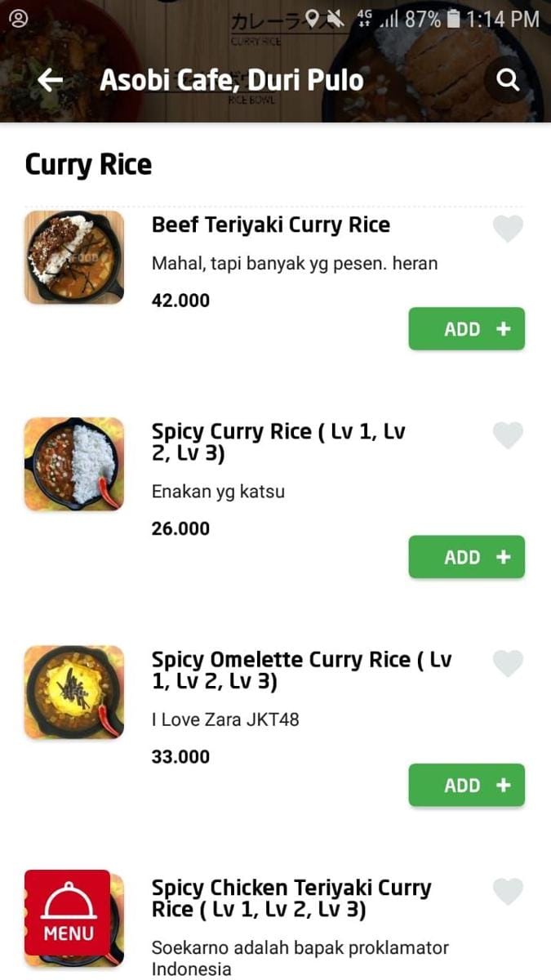The image size is (551, 980).
Task: Add Spicy Omelette Curry Rice to cart
Action: coord(466,785)
